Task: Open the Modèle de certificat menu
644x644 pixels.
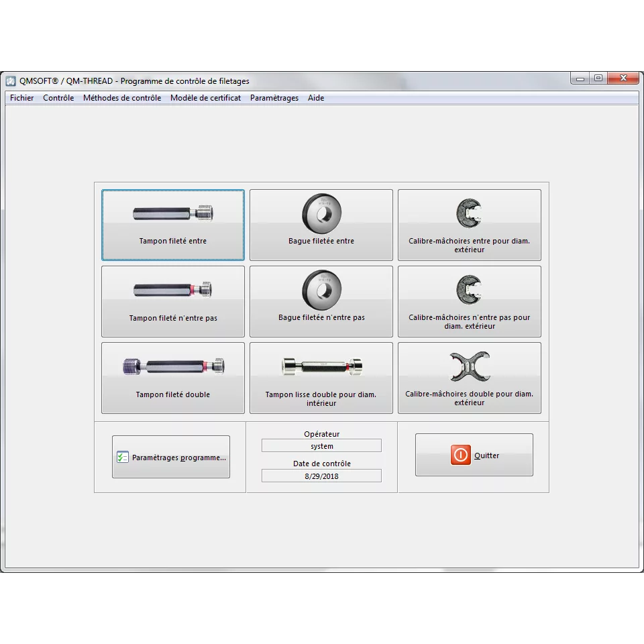Action: [x=205, y=98]
